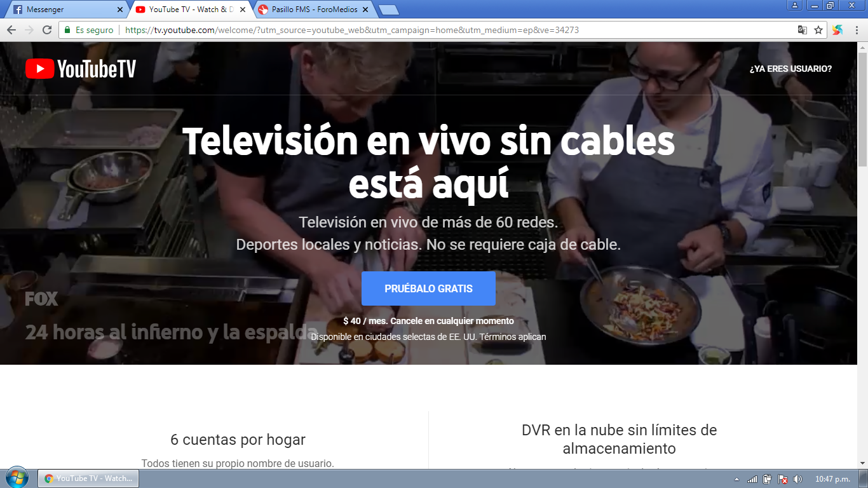Open the Action Center flag icon

tap(783, 479)
